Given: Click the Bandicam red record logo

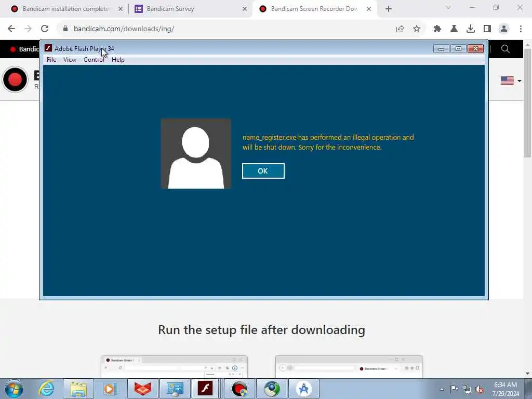Looking at the screenshot, I should 15,79.
